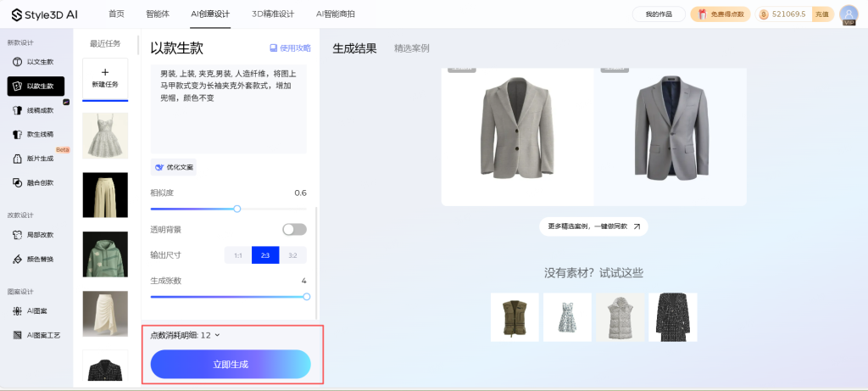
Task: Go to the 首页 tab
Action: point(116,14)
